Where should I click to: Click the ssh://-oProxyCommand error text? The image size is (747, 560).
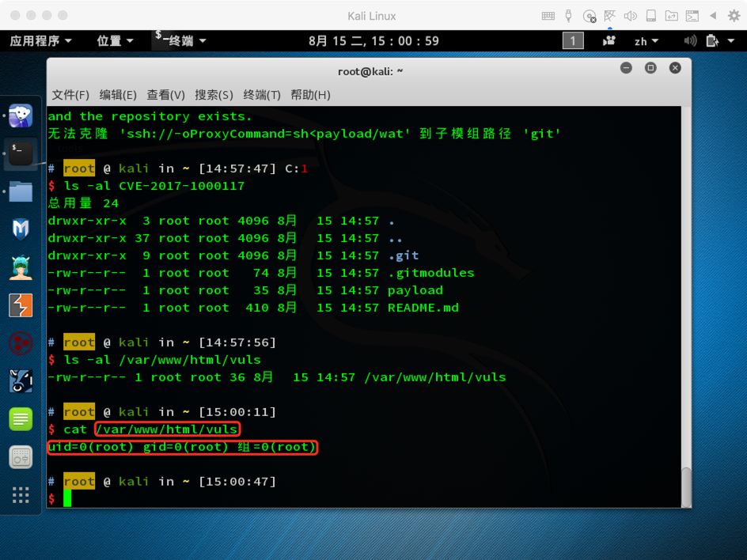265,134
